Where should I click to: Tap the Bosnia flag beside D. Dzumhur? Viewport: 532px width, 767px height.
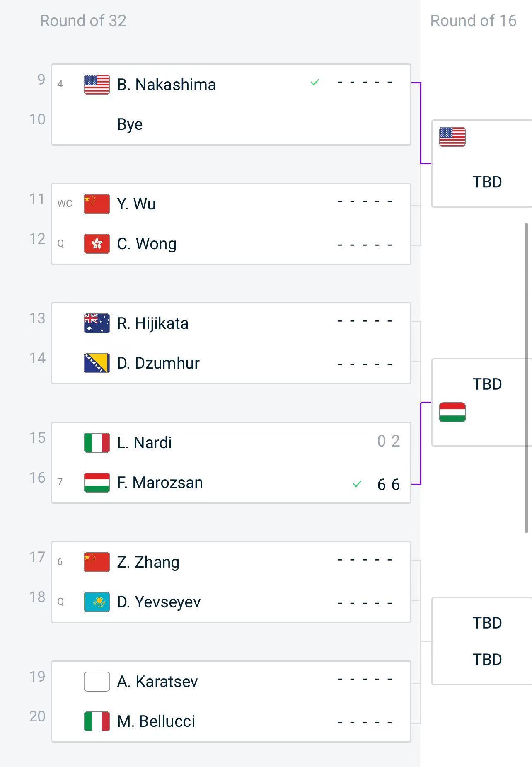pyautogui.click(x=97, y=363)
